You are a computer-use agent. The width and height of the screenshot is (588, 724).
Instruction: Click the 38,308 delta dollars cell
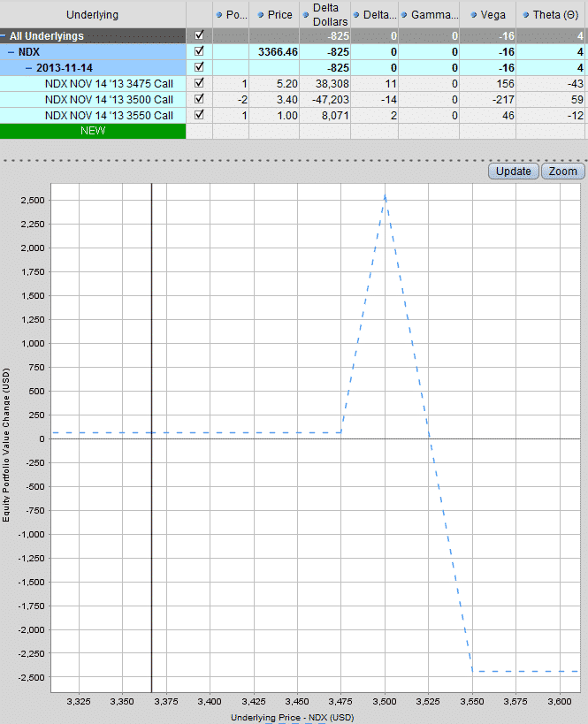[325, 84]
